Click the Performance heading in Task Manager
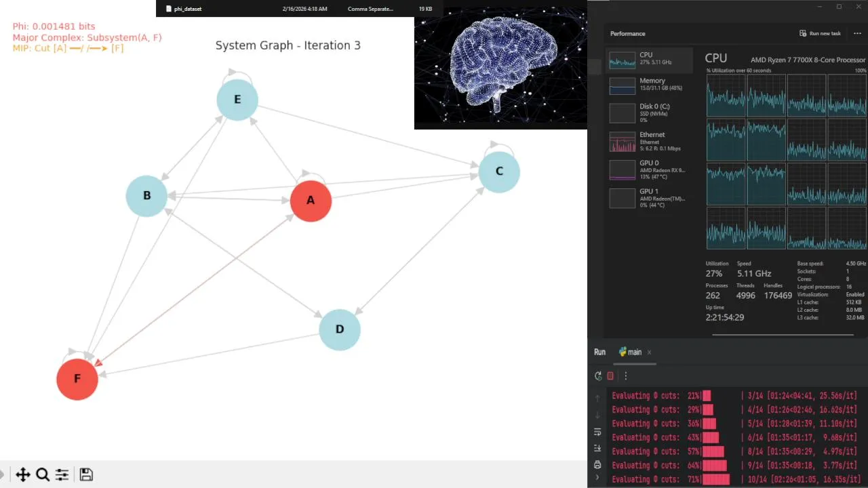Viewport: 868px width, 488px height. 628,33
